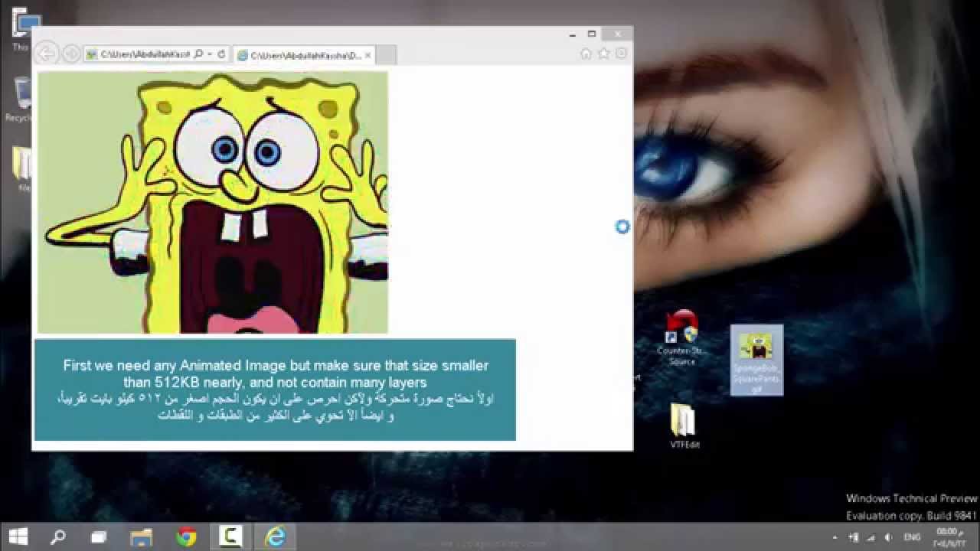
Task: Select Counter-Strike Source desktop shortcut
Action: click(681, 337)
